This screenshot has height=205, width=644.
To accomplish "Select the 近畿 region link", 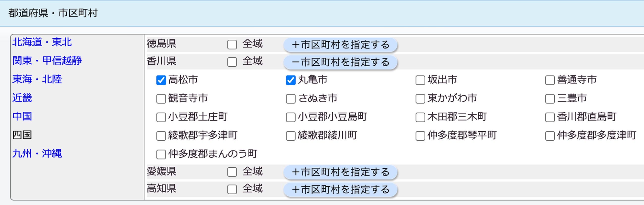I will [x=22, y=98].
